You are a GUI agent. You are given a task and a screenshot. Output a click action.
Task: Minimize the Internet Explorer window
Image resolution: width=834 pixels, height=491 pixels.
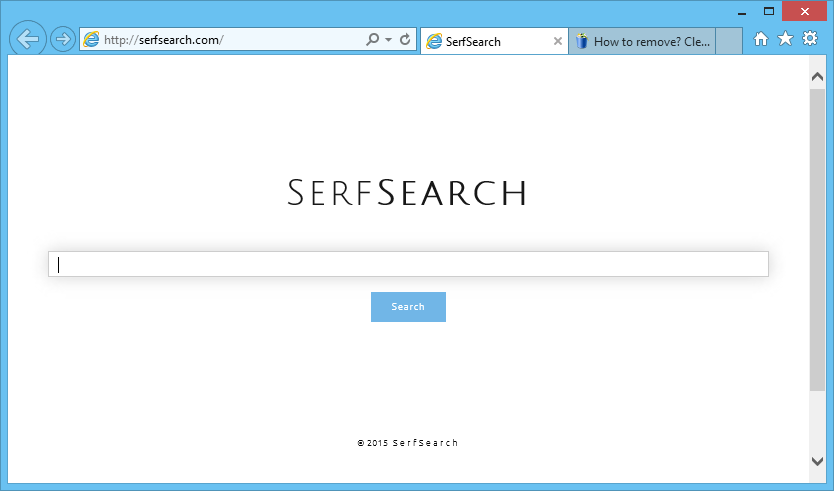tap(742, 12)
